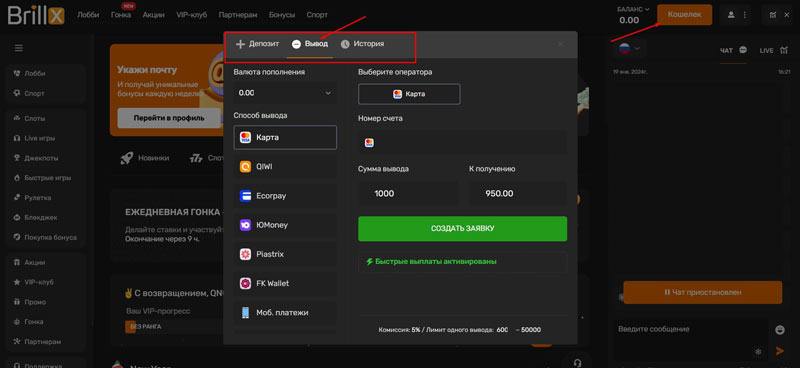
Task: Switch to the Депозит tab
Action: click(258, 44)
